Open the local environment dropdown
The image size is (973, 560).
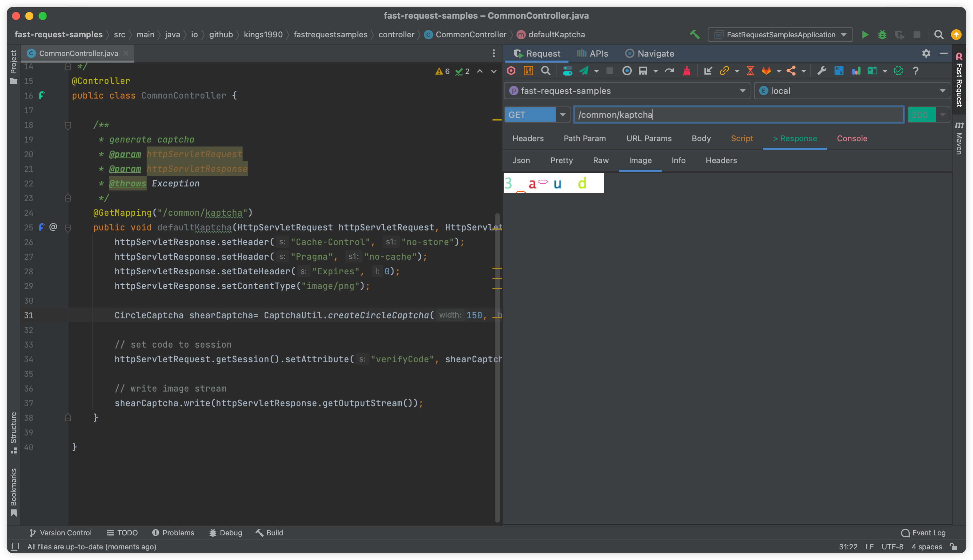(x=942, y=91)
